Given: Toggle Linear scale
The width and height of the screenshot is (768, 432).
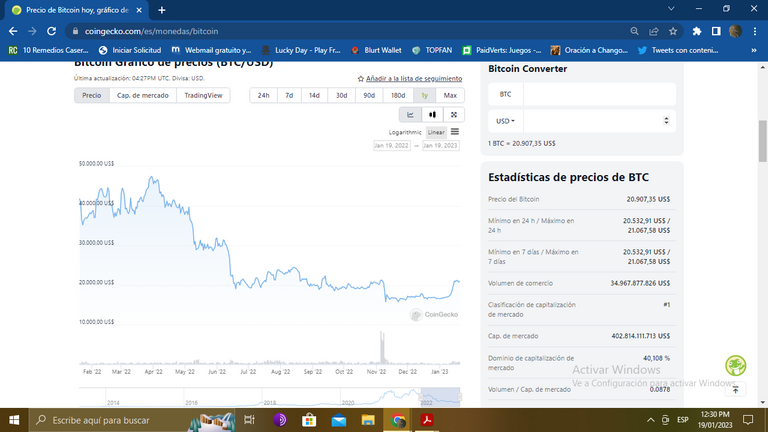Looking at the screenshot, I should (436, 132).
